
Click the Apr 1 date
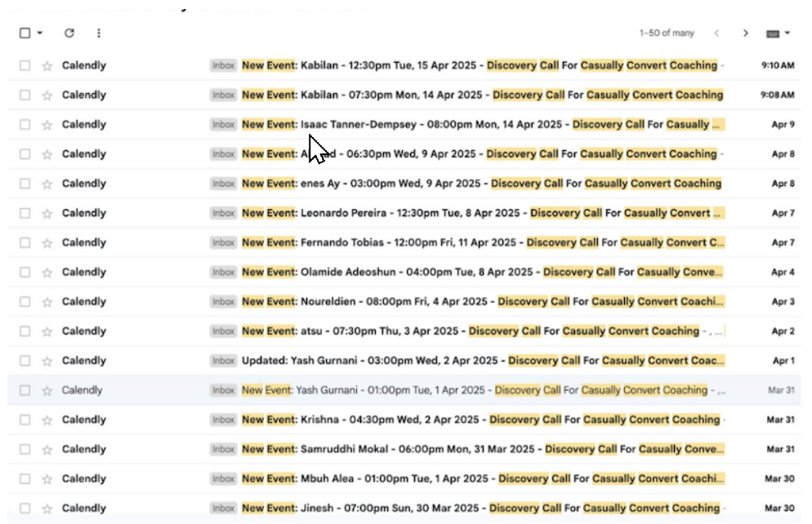[x=783, y=361]
